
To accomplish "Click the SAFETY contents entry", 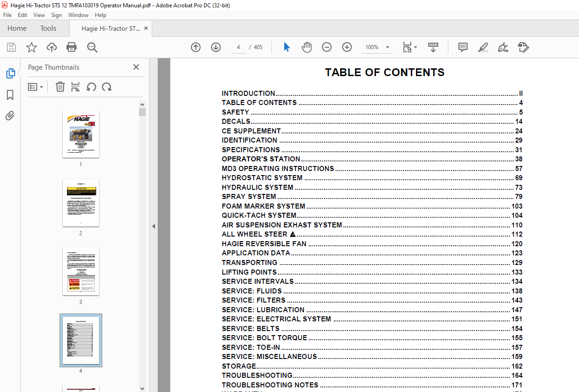I will (372, 112).
